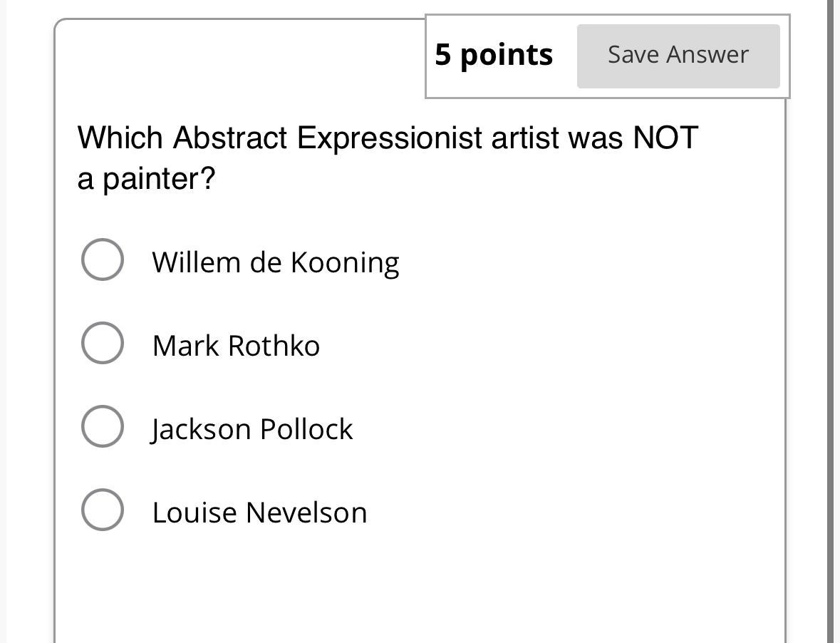Image resolution: width=840 pixels, height=643 pixels.
Task: Click the Louise Nevelson answer text
Action: pyautogui.click(x=259, y=512)
